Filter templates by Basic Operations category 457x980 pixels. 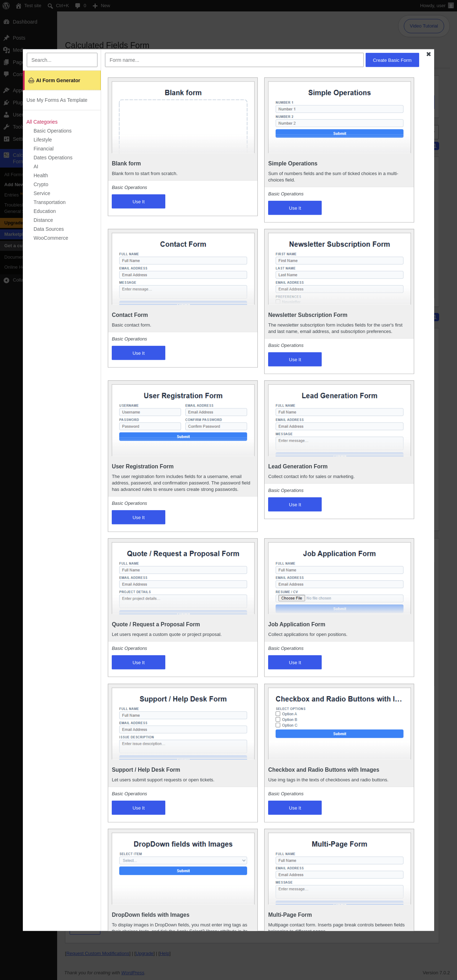tap(52, 131)
